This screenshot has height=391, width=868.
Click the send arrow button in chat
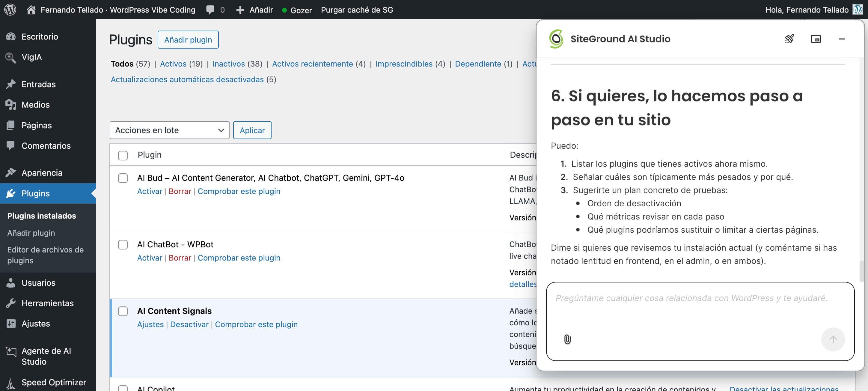833,339
